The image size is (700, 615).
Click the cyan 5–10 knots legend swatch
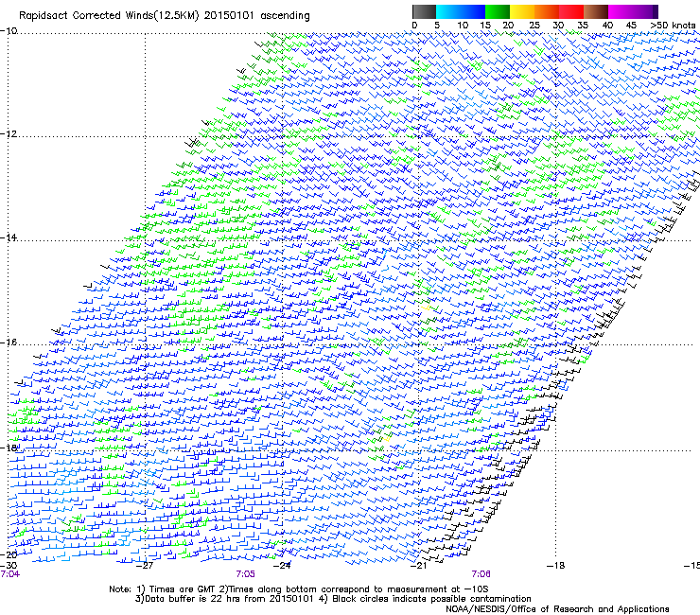[448, 11]
